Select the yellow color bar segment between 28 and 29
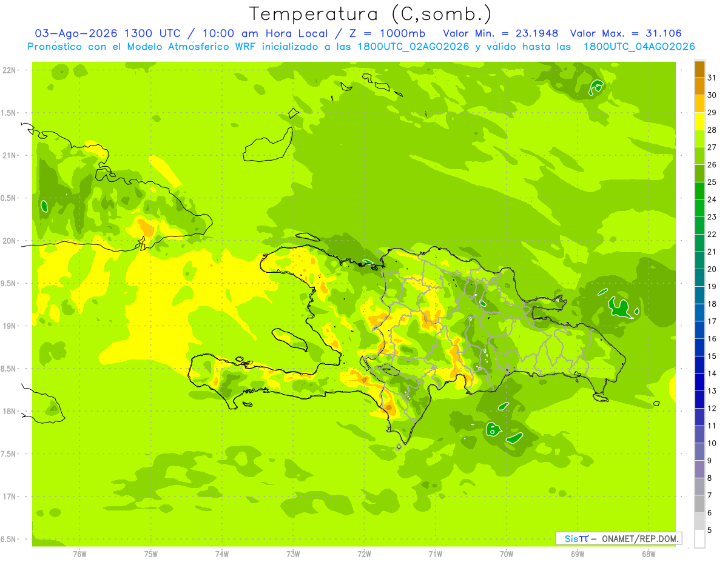 pos(699,121)
